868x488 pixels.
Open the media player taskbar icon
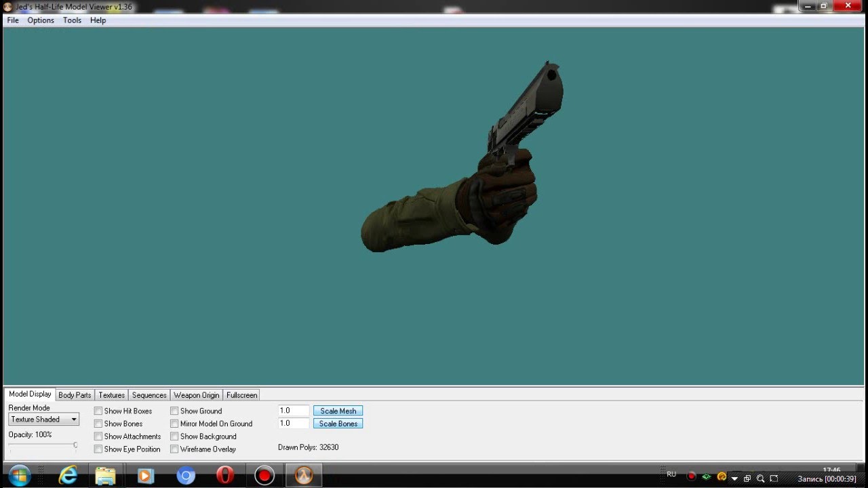tap(146, 476)
